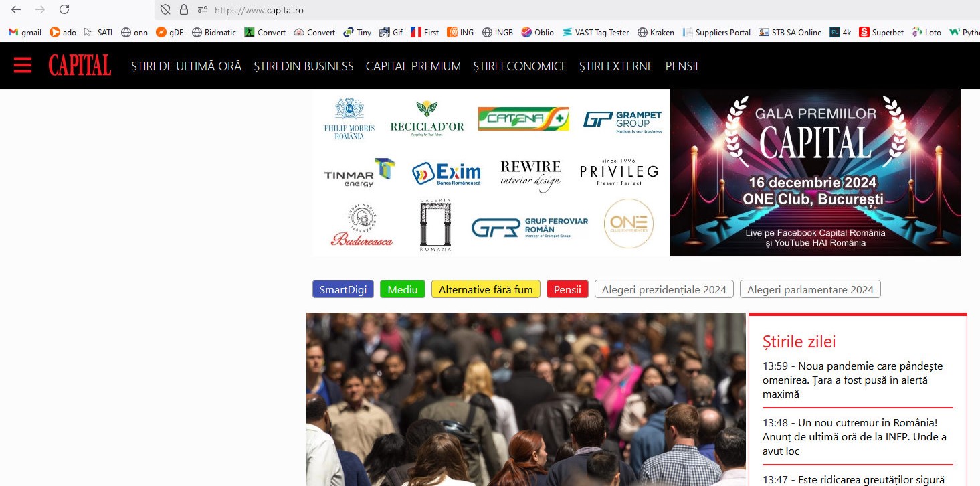
Task: Open ȘTIRI DE ULTIMĂ ORĂ section
Action: (187, 66)
